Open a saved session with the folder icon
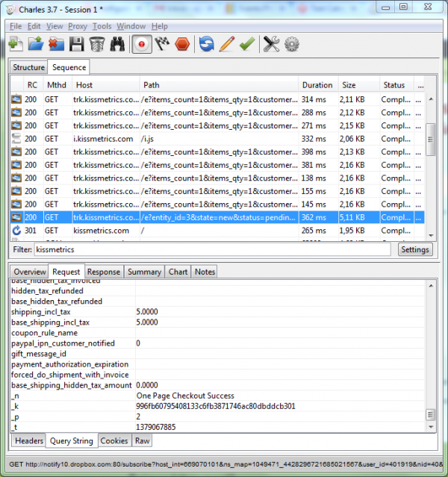The width and height of the screenshot is (448, 477). tap(36, 44)
